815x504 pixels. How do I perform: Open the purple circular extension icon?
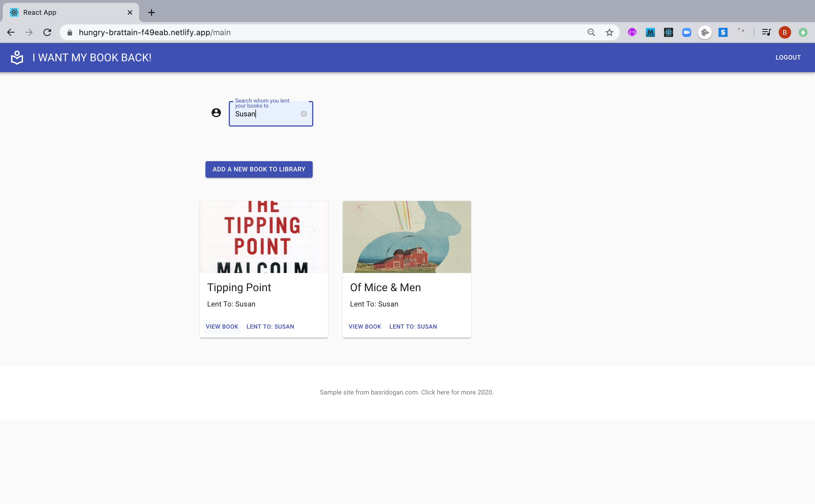click(x=632, y=32)
